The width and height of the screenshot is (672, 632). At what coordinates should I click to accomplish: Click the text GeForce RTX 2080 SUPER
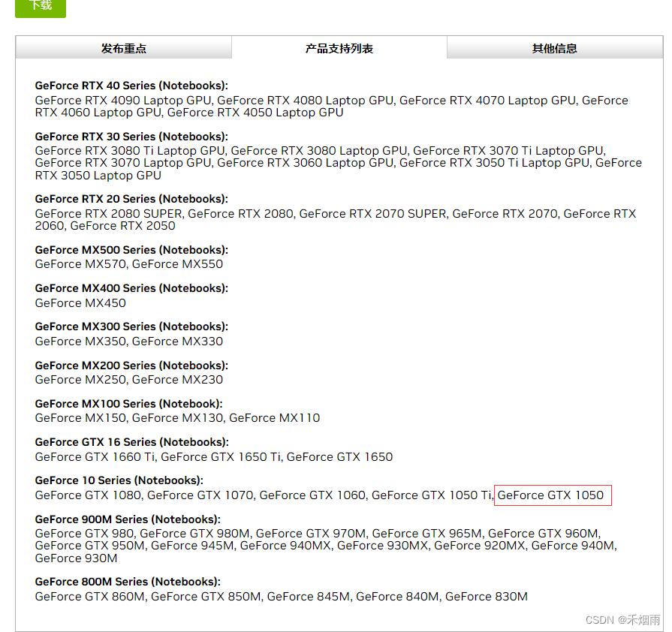[x=109, y=213]
